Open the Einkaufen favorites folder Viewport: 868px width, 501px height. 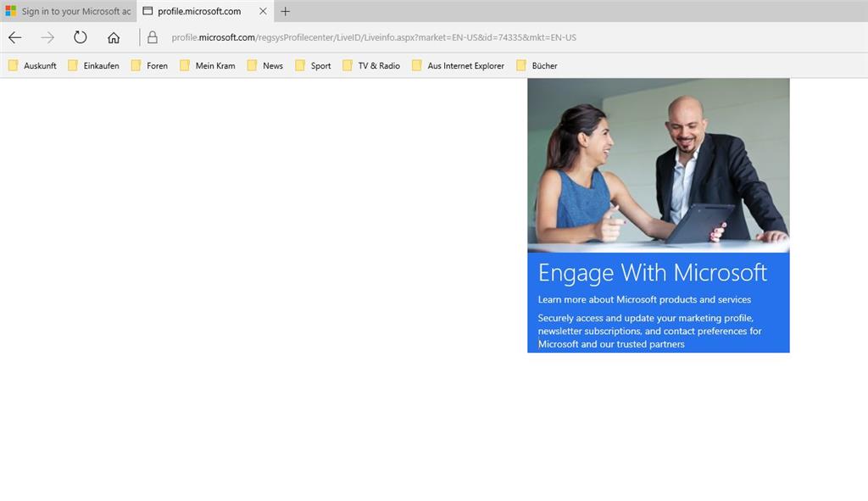pyautogui.click(x=93, y=66)
